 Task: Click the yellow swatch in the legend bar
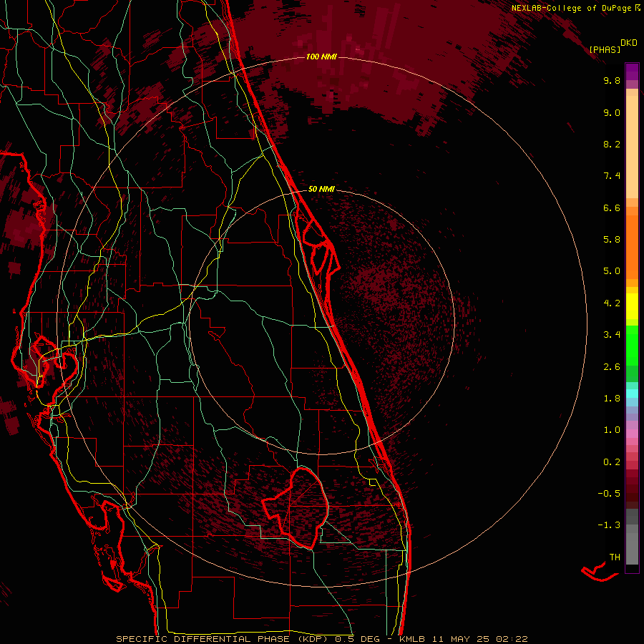pyautogui.click(x=632, y=306)
